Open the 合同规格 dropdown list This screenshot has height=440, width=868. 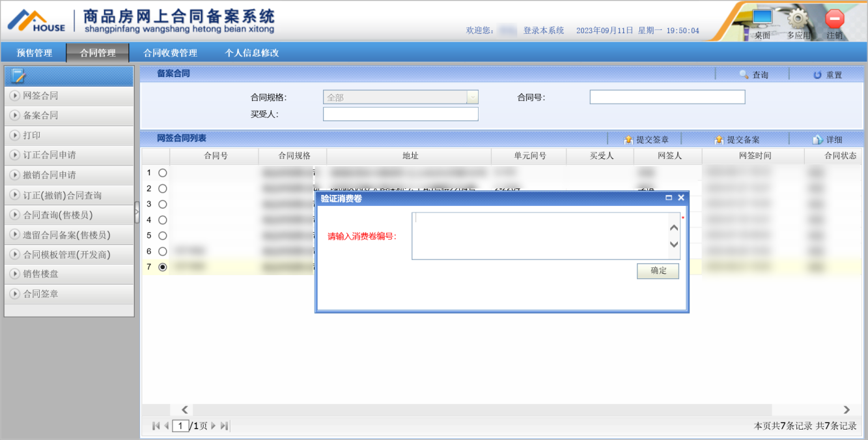(x=472, y=97)
